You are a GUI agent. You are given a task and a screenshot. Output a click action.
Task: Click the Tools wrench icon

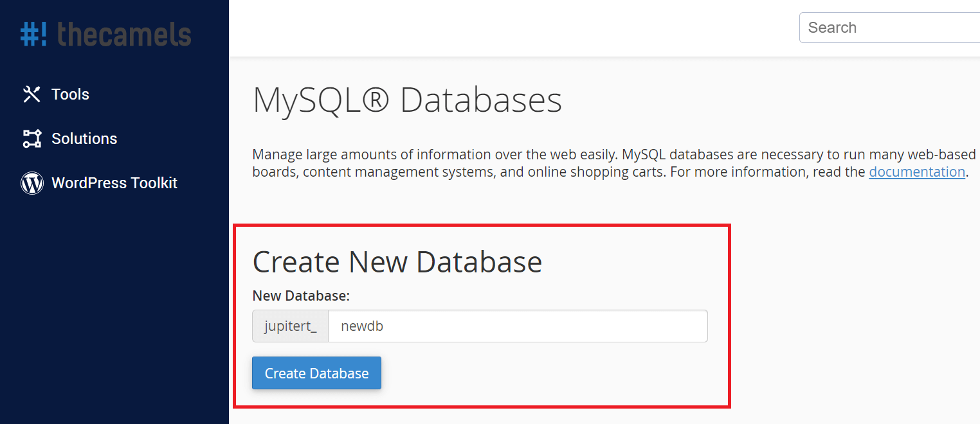[x=32, y=94]
